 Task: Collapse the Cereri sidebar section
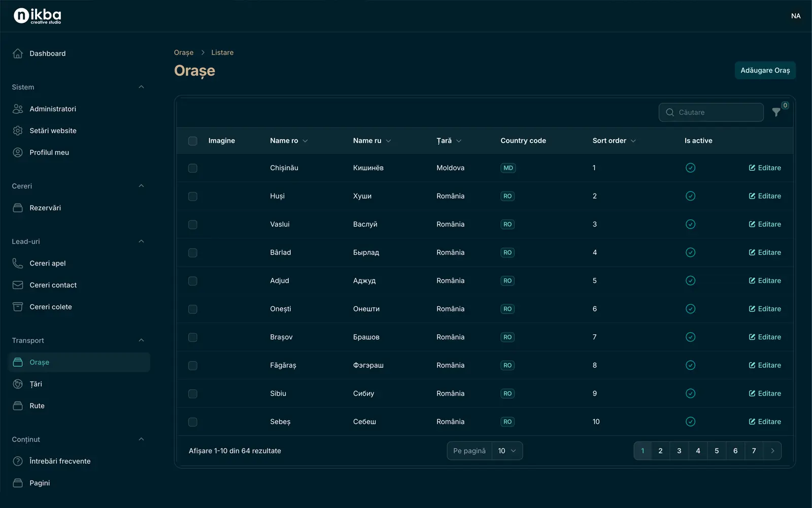click(x=142, y=186)
